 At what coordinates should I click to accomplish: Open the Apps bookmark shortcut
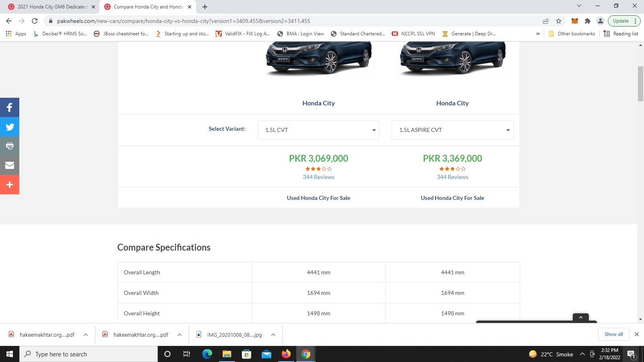pyautogui.click(x=16, y=34)
